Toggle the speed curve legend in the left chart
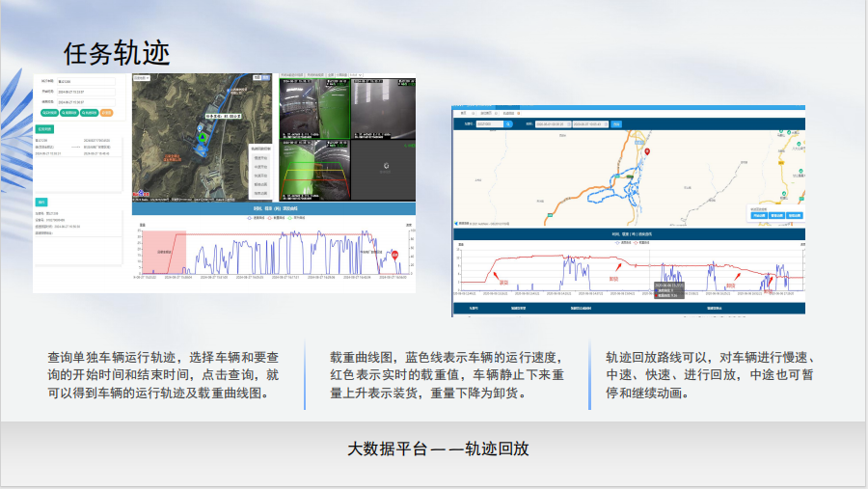This screenshot has height=489, width=868. 257,218
